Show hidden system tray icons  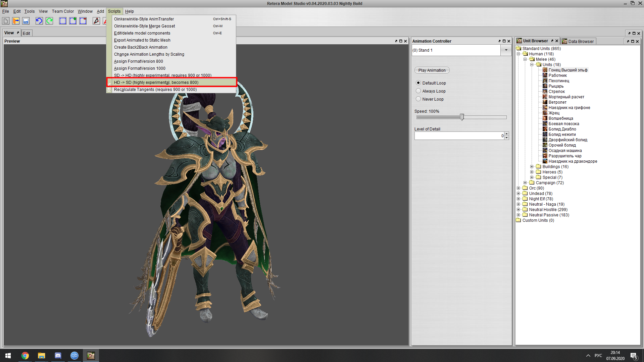tap(588, 356)
